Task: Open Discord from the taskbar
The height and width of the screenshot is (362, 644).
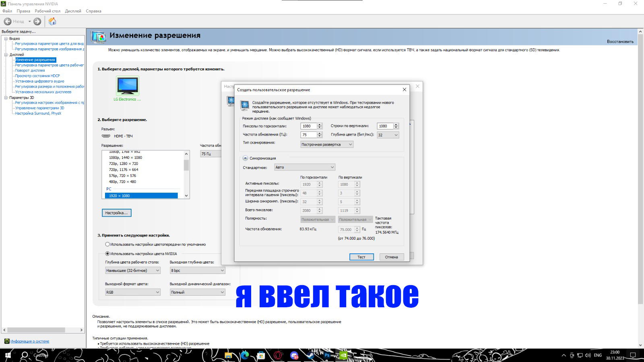Action: (x=294, y=355)
